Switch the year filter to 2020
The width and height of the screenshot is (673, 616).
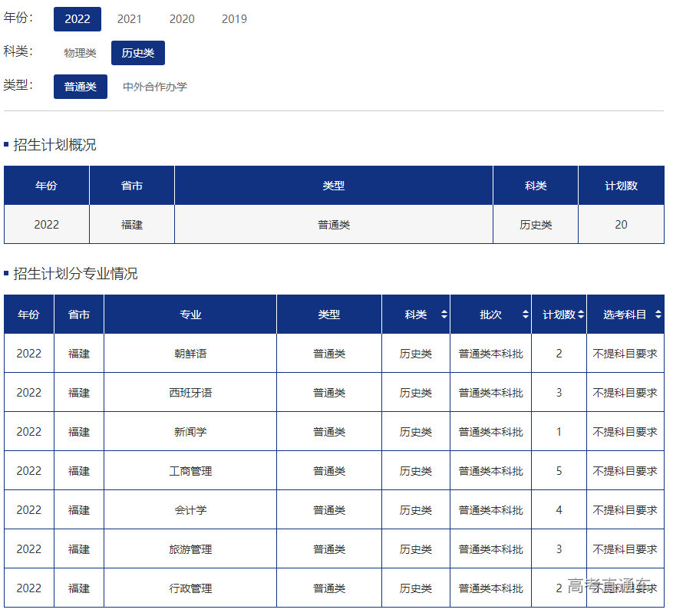182,18
